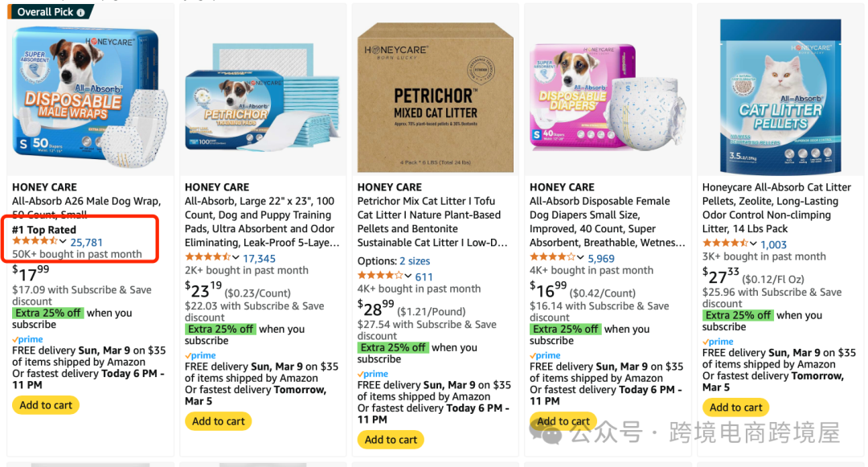This screenshot has width=868, height=467.
Task: Open the 25,781 reviews link
Action: point(87,242)
